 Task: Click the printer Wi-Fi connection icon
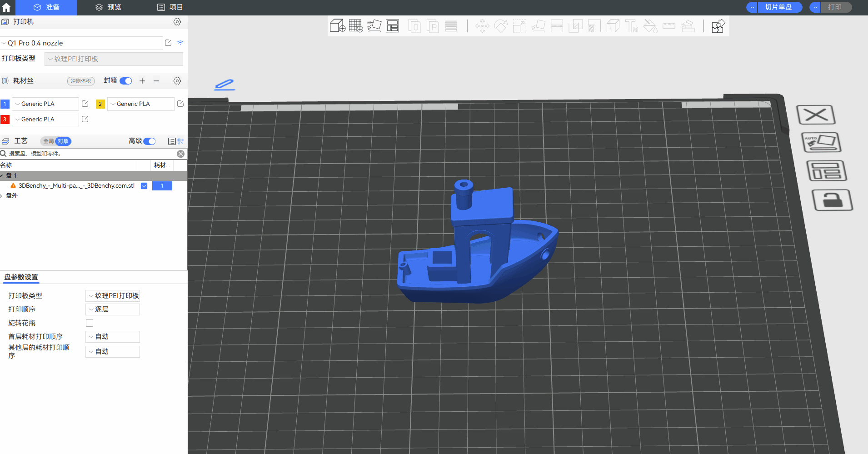click(x=180, y=43)
